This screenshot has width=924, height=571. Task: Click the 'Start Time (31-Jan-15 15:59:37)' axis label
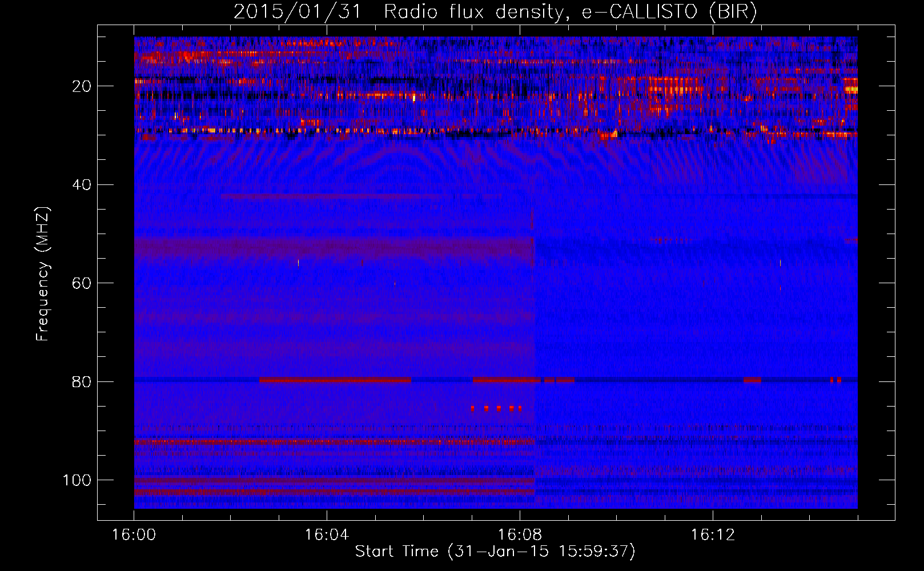[495, 552]
